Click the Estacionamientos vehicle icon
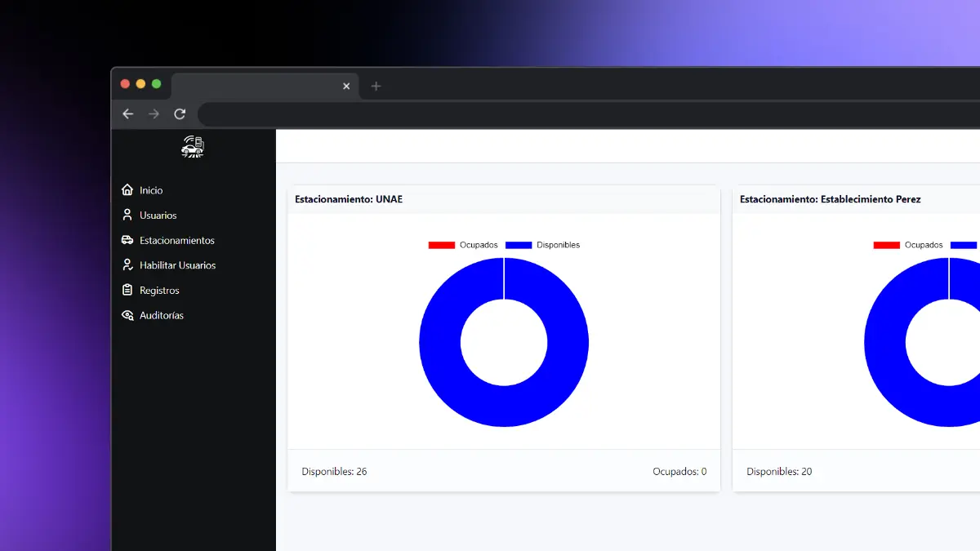 click(x=127, y=241)
